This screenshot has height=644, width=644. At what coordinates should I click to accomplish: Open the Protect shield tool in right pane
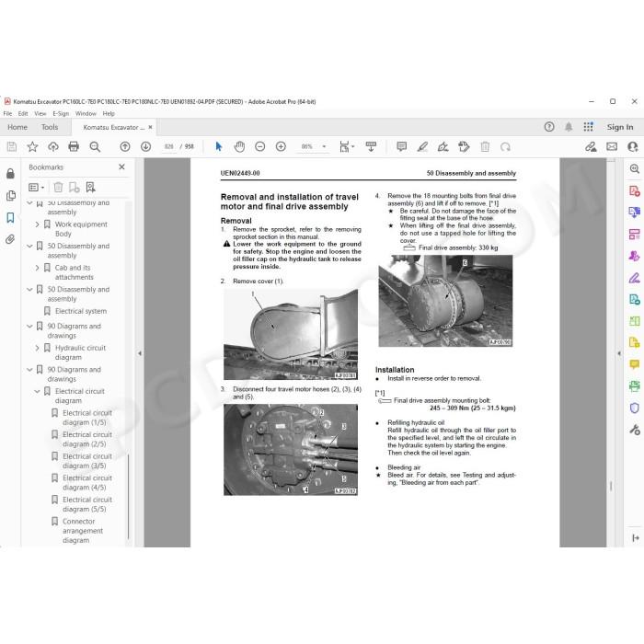pos(634,408)
